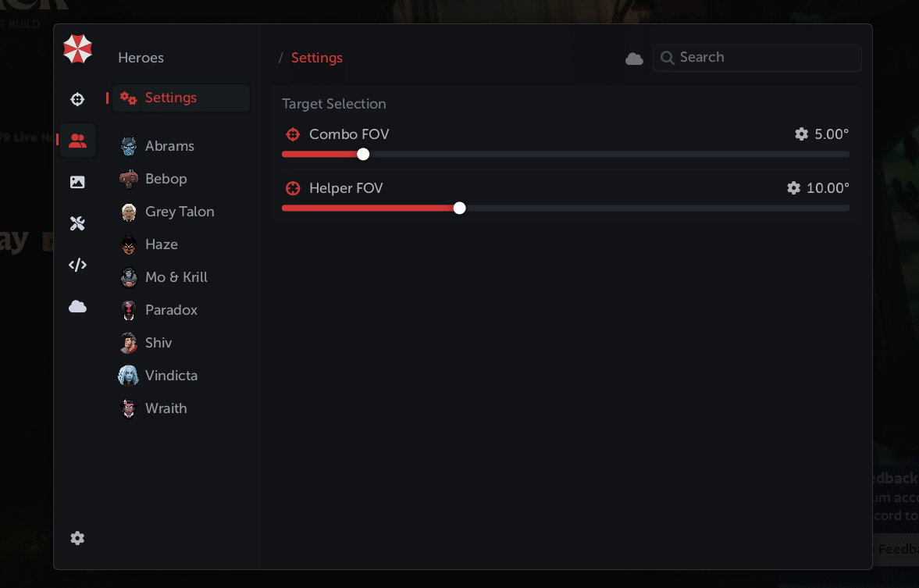Select the Heroes people icon in sidebar
The width and height of the screenshot is (919, 588).
coord(77,141)
